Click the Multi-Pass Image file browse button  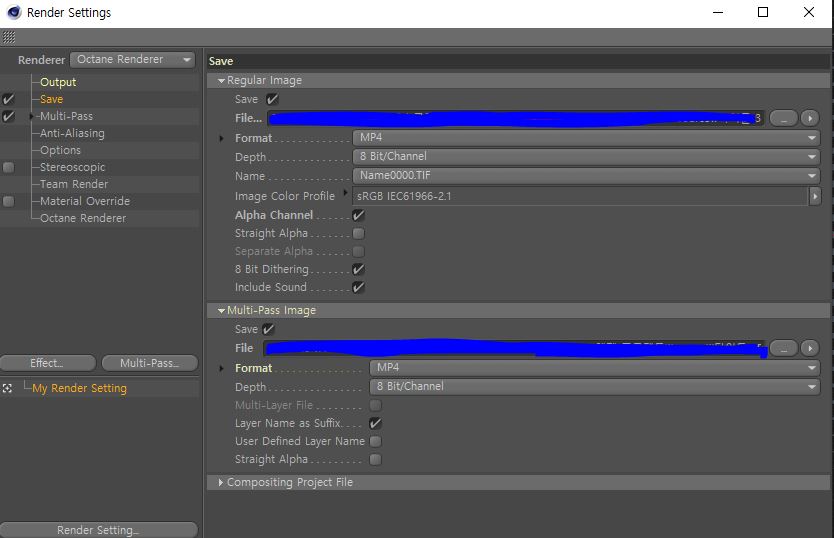(783, 349)
